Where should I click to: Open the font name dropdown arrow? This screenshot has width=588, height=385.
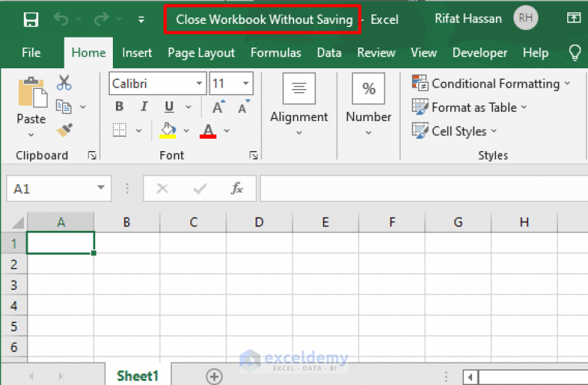coord(200,83)
